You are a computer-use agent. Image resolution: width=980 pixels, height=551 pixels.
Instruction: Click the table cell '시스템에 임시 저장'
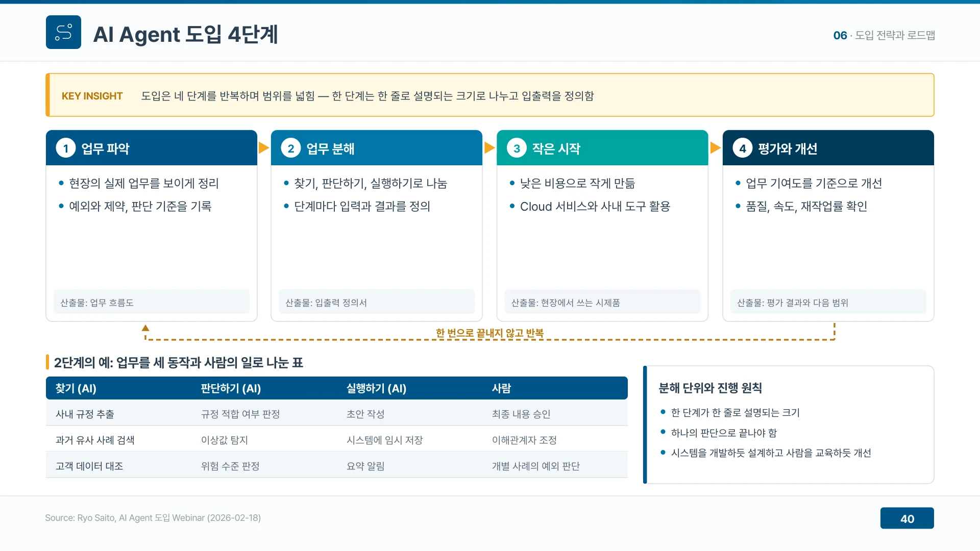click(x=384, y=440)
